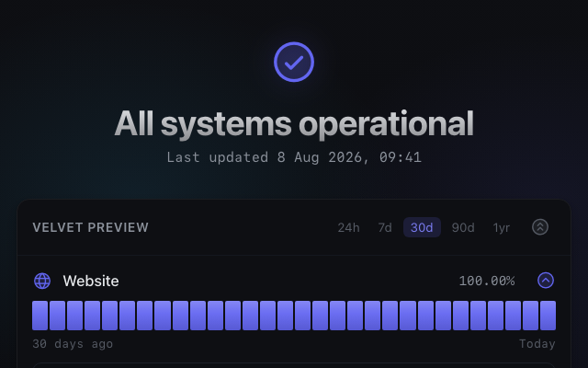Switch to the 24h time range
This screenshot has height=368, width=588.
click(x=348, y=227)
